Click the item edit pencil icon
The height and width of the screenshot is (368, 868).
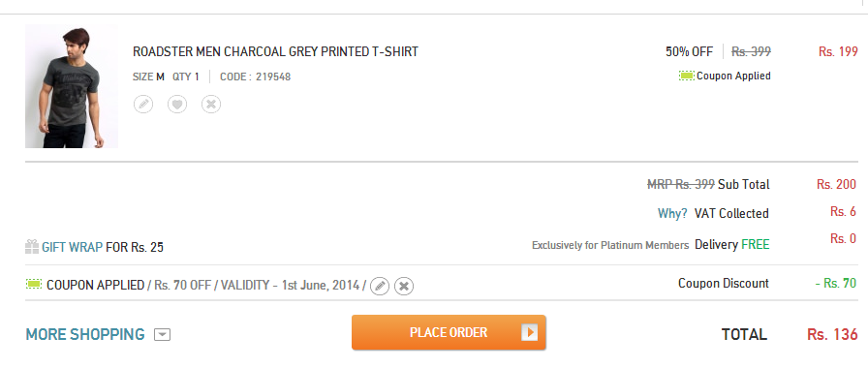click(143, 104)
